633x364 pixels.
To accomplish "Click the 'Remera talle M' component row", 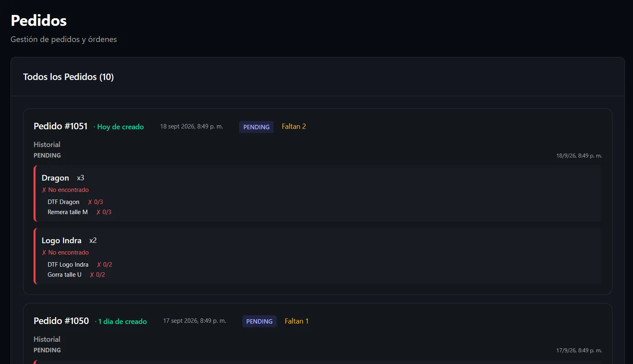I will coord(67,212).
